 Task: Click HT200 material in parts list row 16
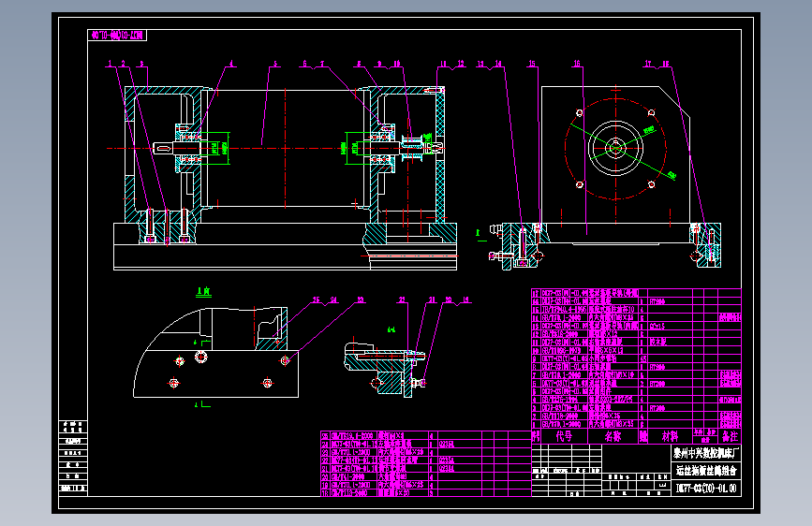pyautogui.click(x=657, y=301)
